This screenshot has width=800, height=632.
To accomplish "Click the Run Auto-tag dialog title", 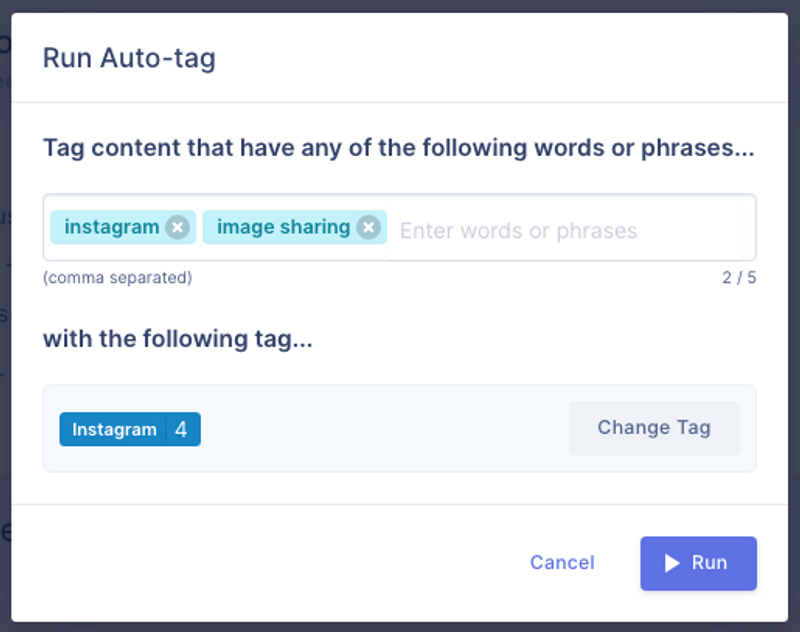I will 129,58.
